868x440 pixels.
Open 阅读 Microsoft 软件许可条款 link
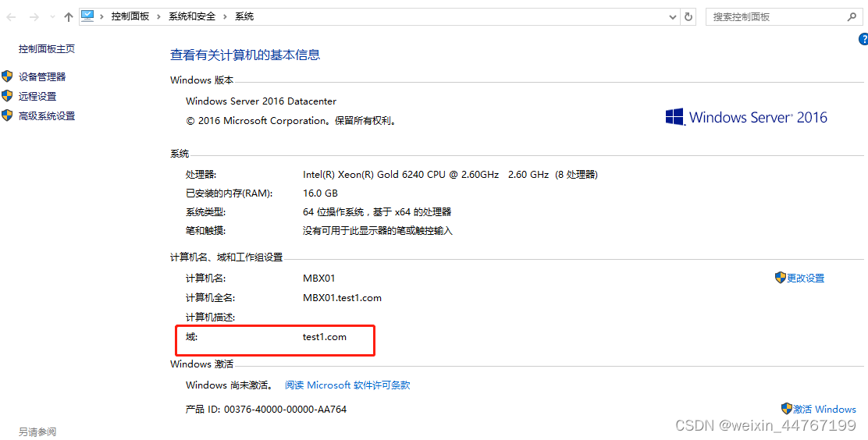[x=347, y=385]
